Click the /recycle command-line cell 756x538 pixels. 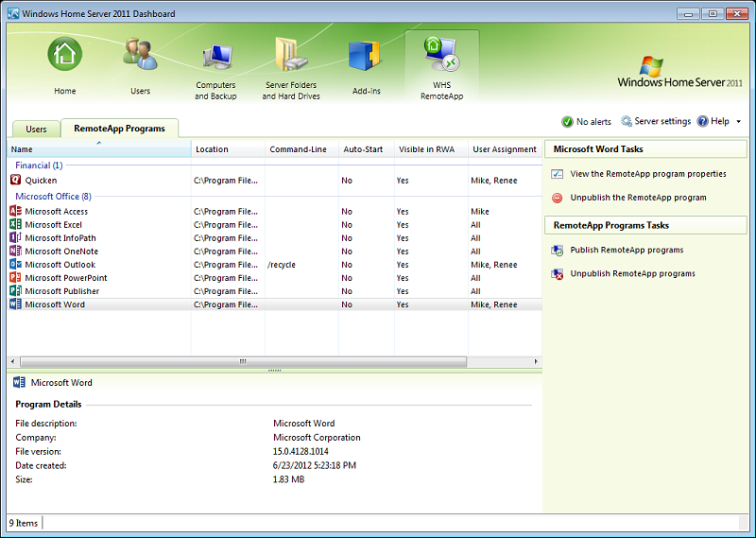tap(282, 265)
